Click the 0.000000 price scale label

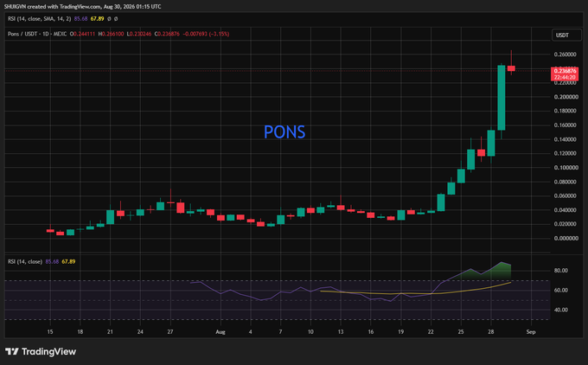(x=566, y=238)
